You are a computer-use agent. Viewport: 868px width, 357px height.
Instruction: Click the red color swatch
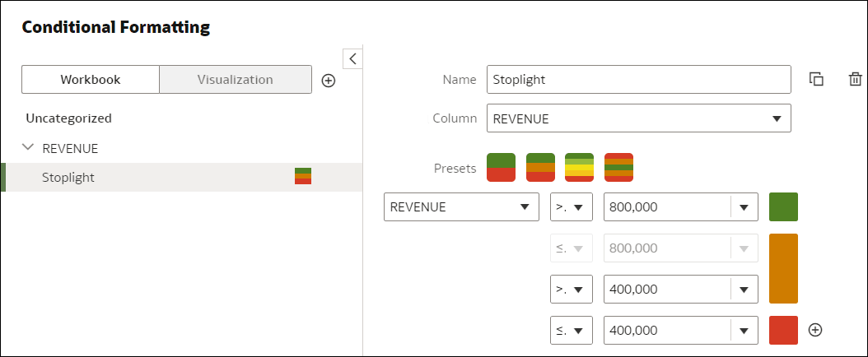(x=783, y=330)
